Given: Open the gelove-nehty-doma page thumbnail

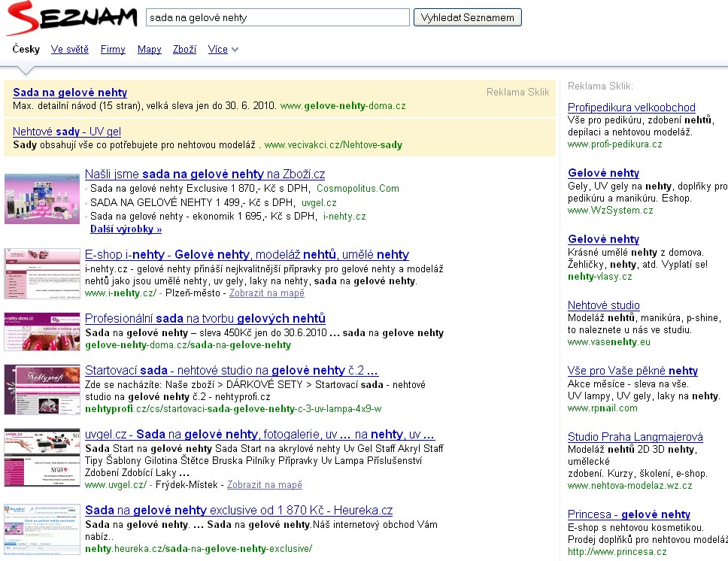Looking at the screenshot, I should (42, 332).
